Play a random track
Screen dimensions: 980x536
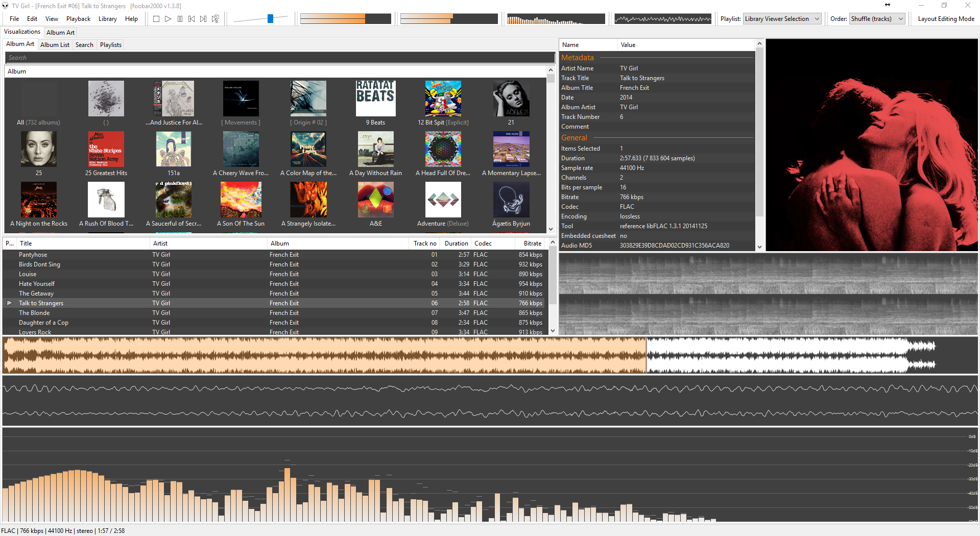click(216, 19)
